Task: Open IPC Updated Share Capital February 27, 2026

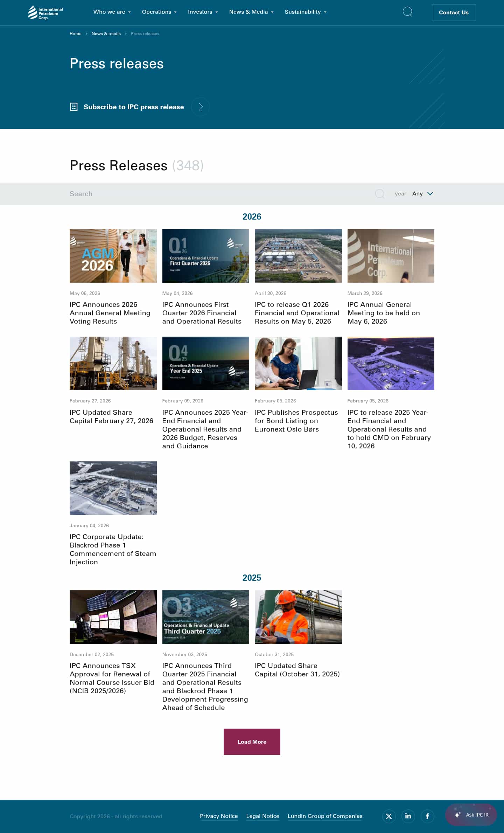Action: coord(111,416)
